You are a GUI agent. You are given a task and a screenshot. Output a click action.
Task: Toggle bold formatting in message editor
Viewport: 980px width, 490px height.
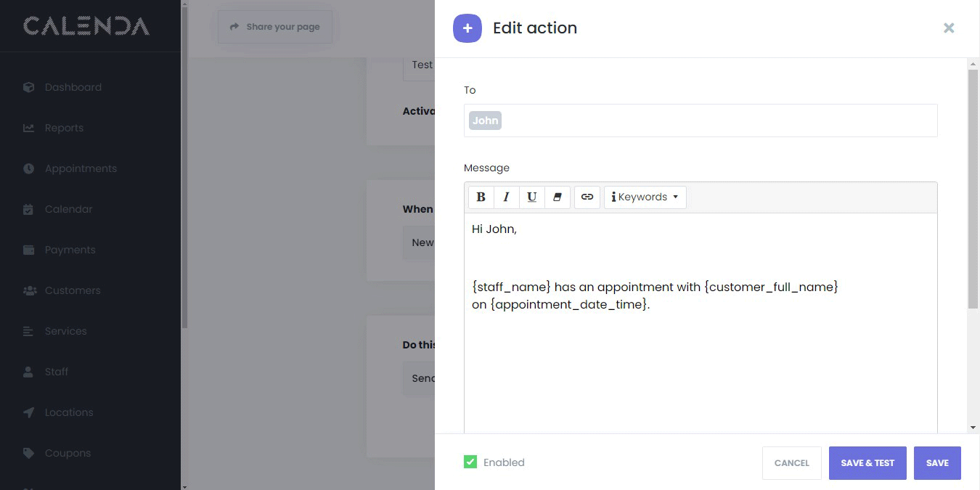pyautogui.click(x=481, y=197)
